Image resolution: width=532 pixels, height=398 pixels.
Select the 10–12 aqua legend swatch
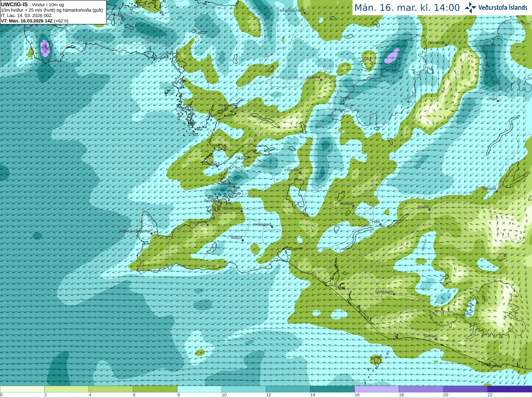(244, 389)
